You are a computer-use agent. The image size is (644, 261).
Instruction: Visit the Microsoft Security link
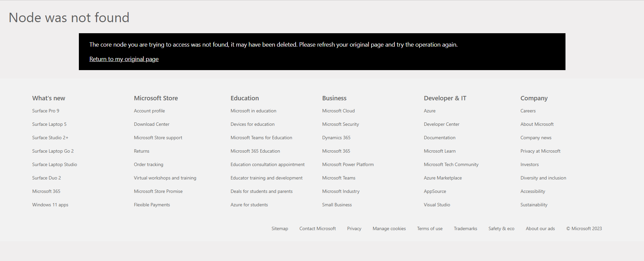tap(341, 124)
